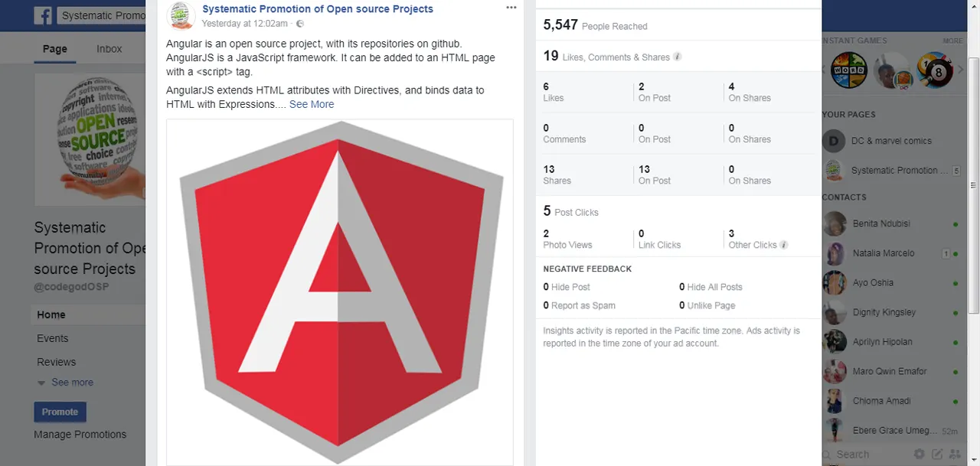Click the '0 Link Clicks' stat
The width and height of the screenshot is (980, 466).
coord(659,239)
